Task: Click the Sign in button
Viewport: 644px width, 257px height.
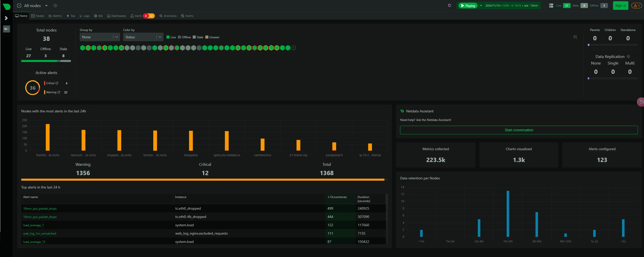Action: coord(620,5)
